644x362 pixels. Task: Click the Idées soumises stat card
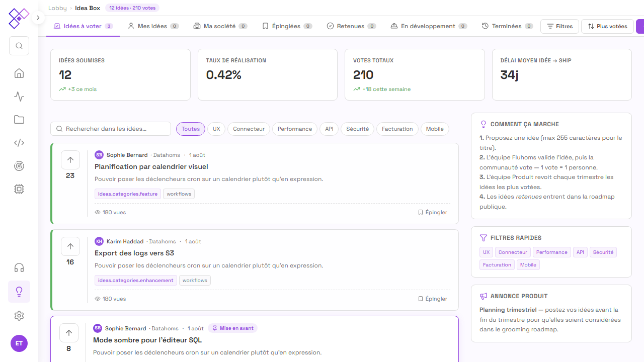(x=121, y=74)
